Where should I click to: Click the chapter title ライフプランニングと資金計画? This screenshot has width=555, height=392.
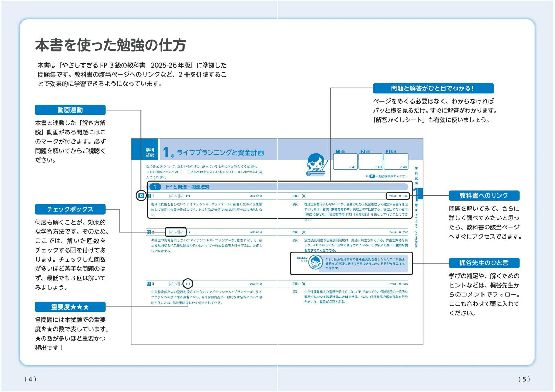pos(220,153)
